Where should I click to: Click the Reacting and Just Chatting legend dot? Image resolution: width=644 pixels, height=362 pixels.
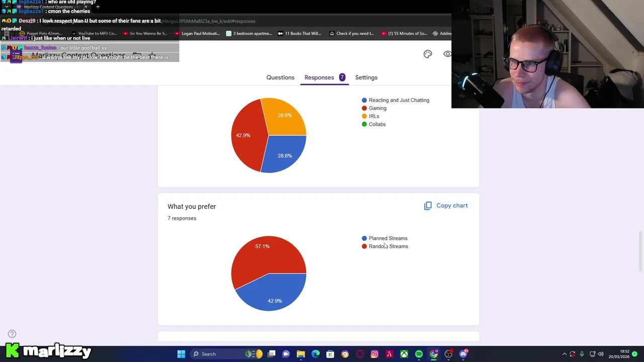click(x=364, y=100)
